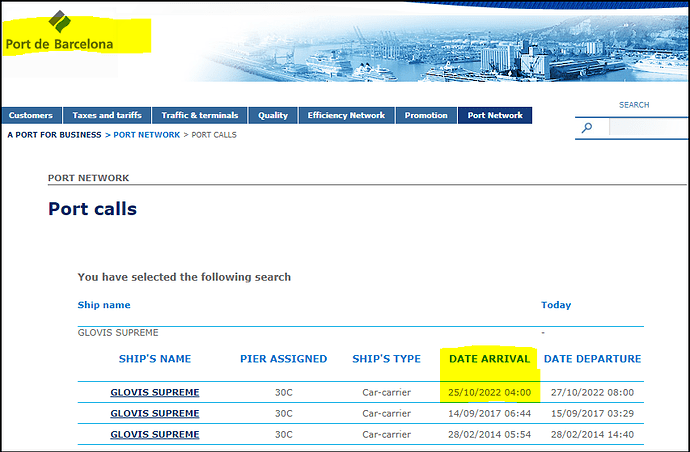Click the SEARCH label above search box
This screenshot has height=452, width=690.
(x=634, y=105)
